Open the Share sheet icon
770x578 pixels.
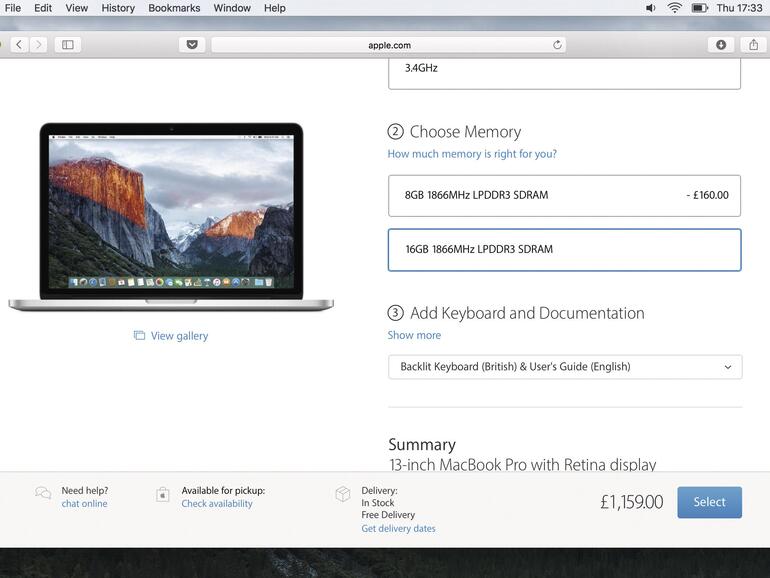(x=753, y=45)
